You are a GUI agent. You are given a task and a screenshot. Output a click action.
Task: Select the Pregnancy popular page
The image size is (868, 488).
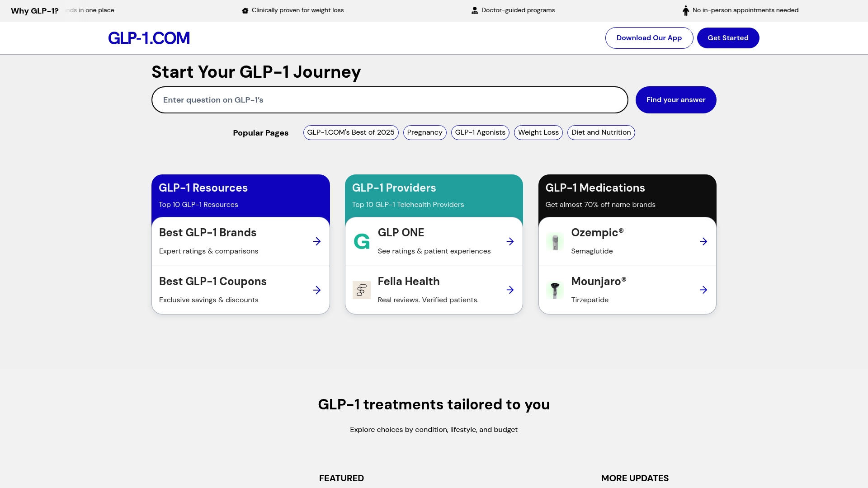point(425,132)
